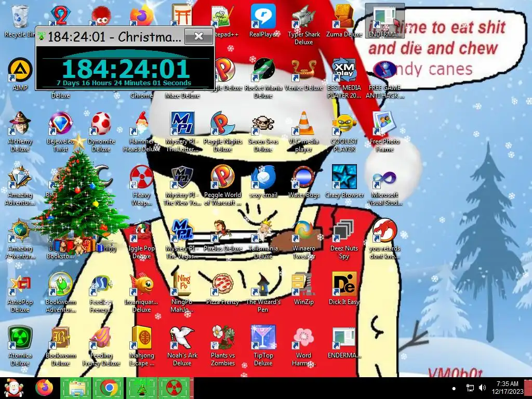The image size is (532, 399).
Task: Click the 184:24:01 countdown display
Action: (125, 69)
